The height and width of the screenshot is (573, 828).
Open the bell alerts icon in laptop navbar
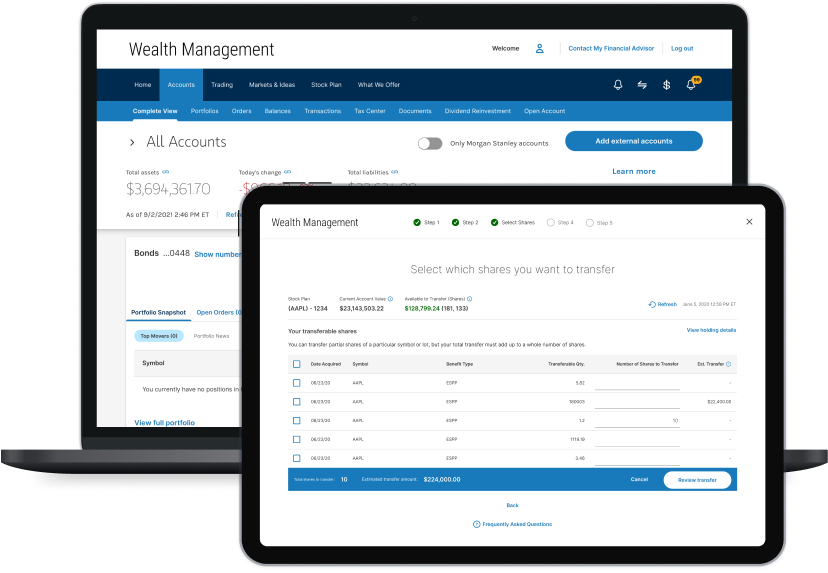(618, 85)
